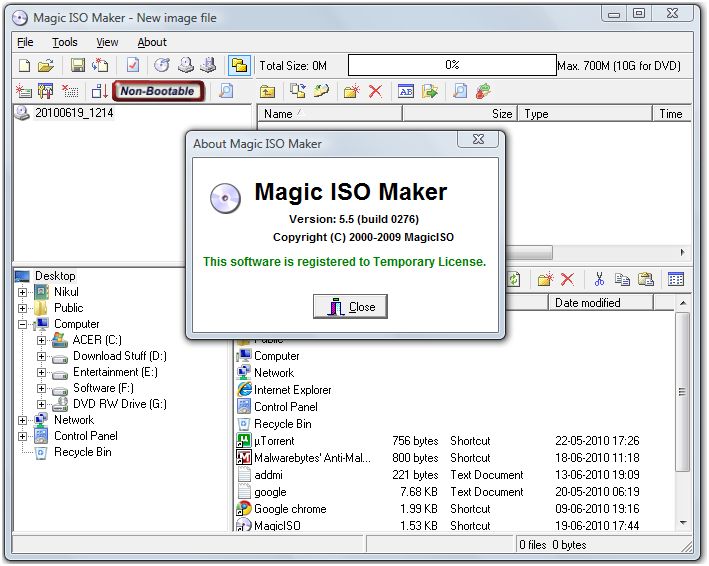Open the About menu

point(152,42)
